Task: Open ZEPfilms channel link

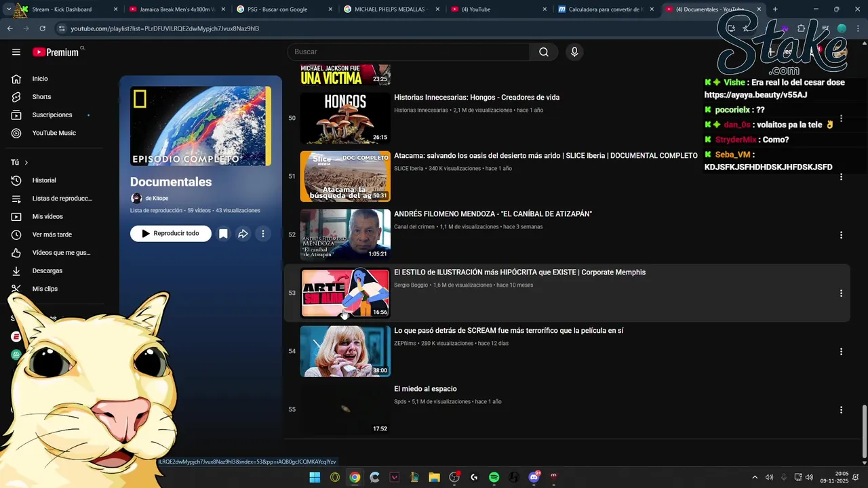Action: point(405,344)
